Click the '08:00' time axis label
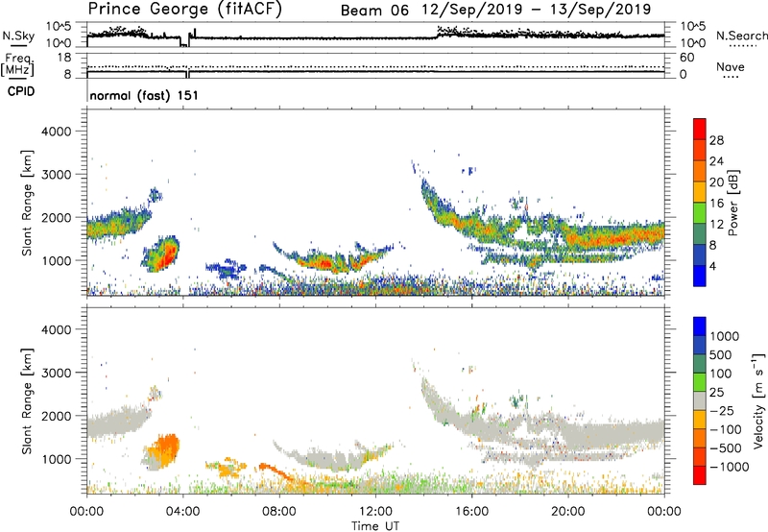This screenshot has height=532, width=768. [x=279, y=512]
